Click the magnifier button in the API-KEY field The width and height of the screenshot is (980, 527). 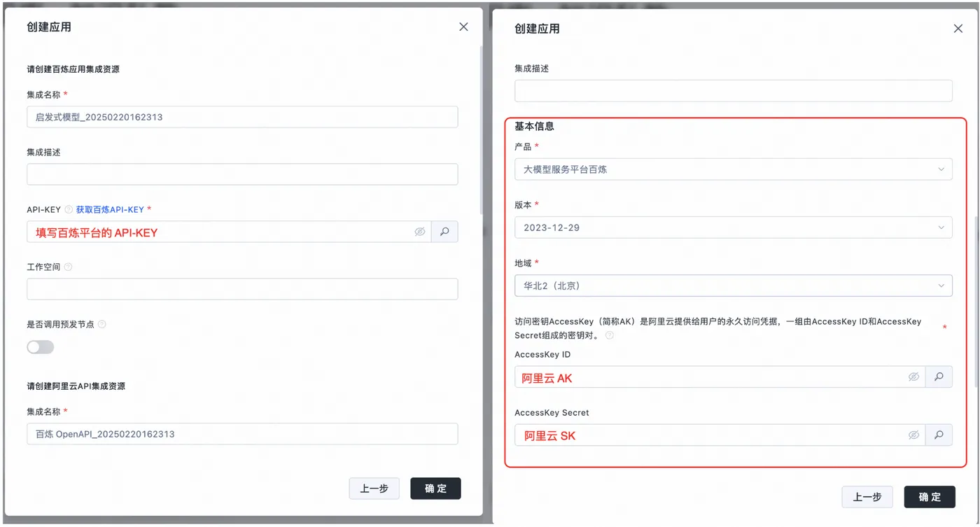(444, 232)
